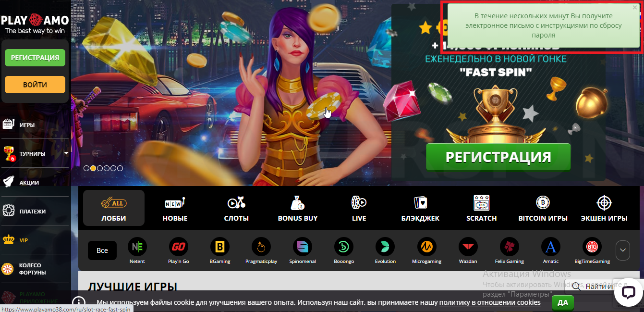Image resolution: width=644 pixels, height=312 pixels.
Task: Filter by Evolution provider
Action: (x=385, y=251)
